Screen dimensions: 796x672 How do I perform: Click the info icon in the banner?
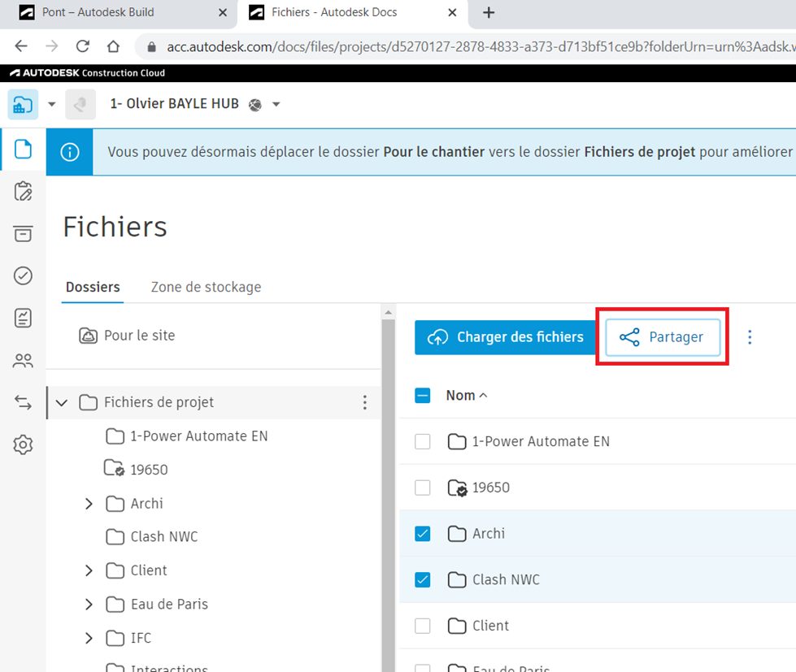70,152
